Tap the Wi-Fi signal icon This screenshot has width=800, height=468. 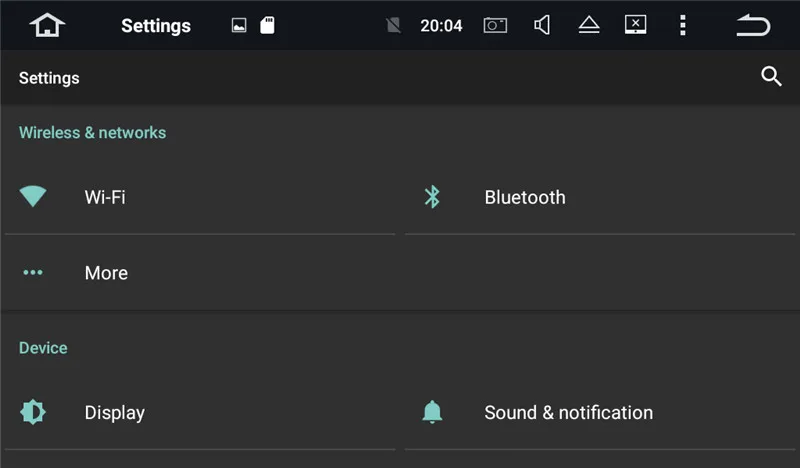point(33,197)
